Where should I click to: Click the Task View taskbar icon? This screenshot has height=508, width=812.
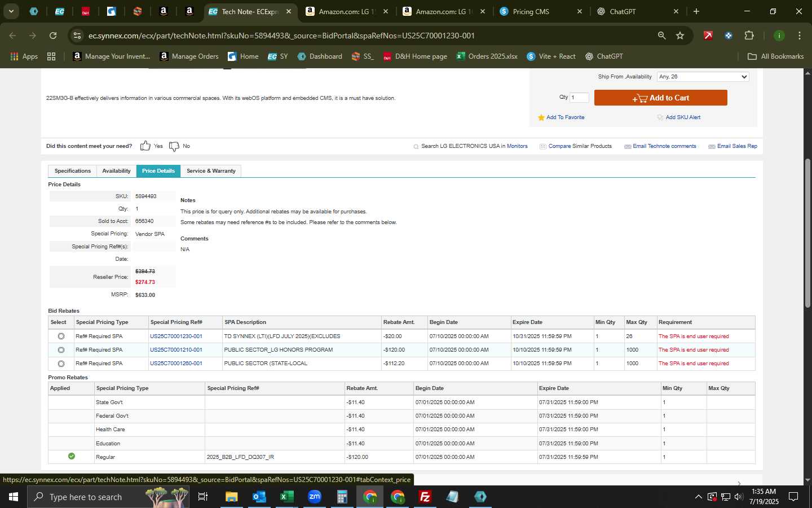[203, 497]
